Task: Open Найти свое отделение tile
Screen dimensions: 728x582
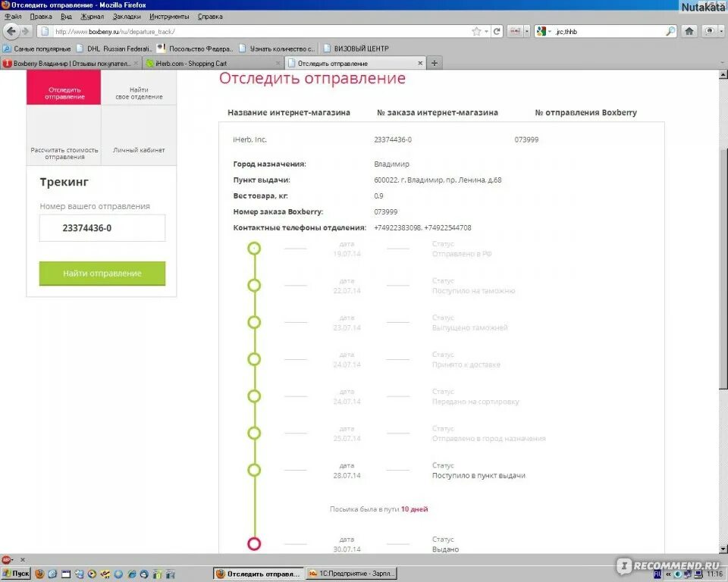Action: 139,88
